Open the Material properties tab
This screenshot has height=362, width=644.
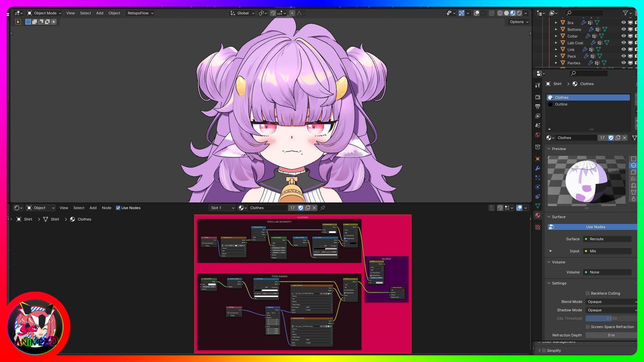538,215
